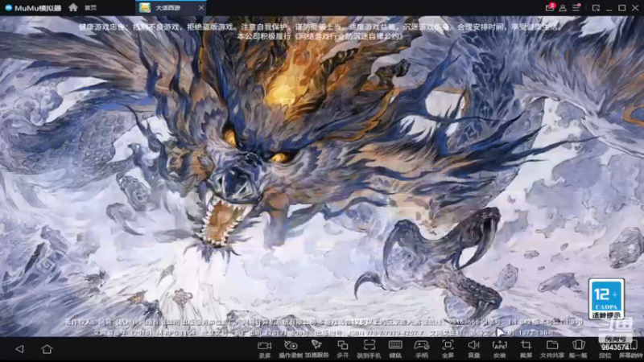
Task: Start screen recording (录屏)
Action: pyautogui.click(x=265, y=349)
